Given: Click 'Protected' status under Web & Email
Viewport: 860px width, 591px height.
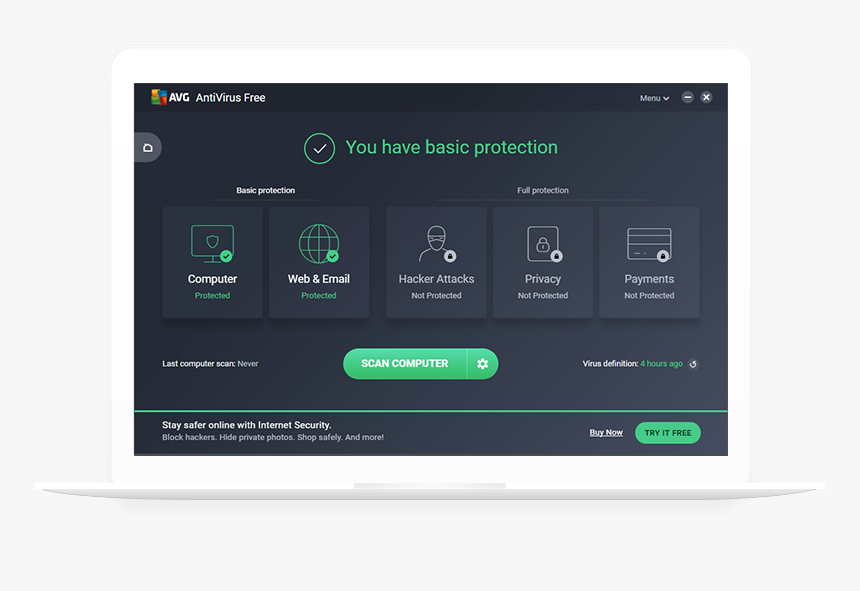Looking at the screenshot, I should coord(319,296).
